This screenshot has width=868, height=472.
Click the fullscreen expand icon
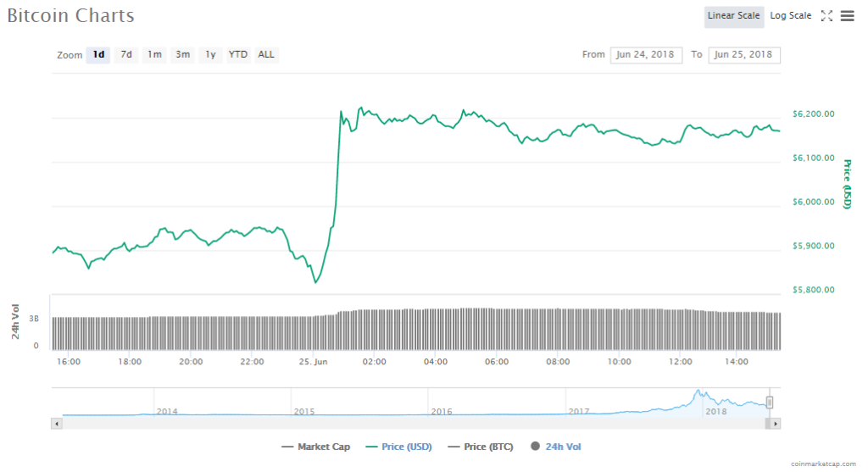827,15
